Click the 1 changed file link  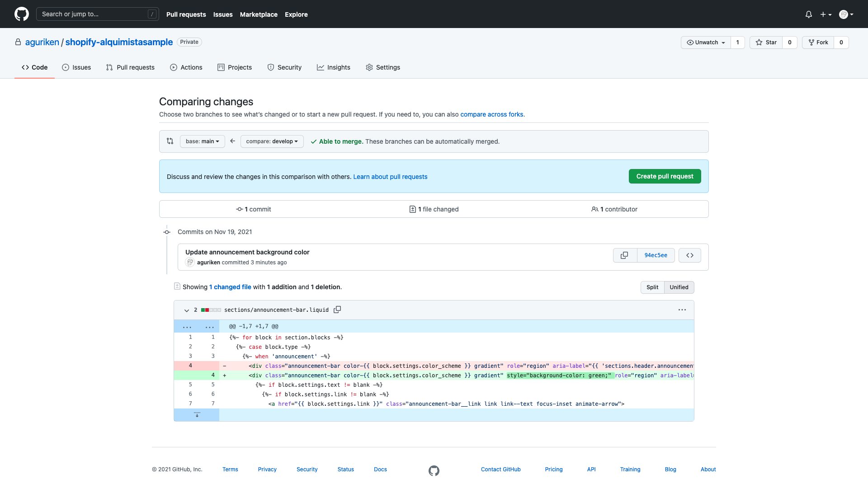point(230,287)
